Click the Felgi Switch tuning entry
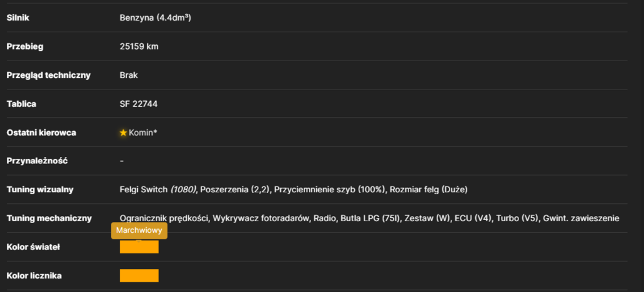Viewport: 644px width, 292px height. click(x=144, y=190)
